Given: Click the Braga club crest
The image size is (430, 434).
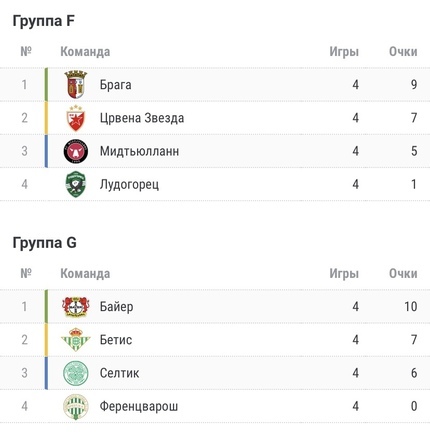Looking at the screenshot, I should [x=76, y=84].
